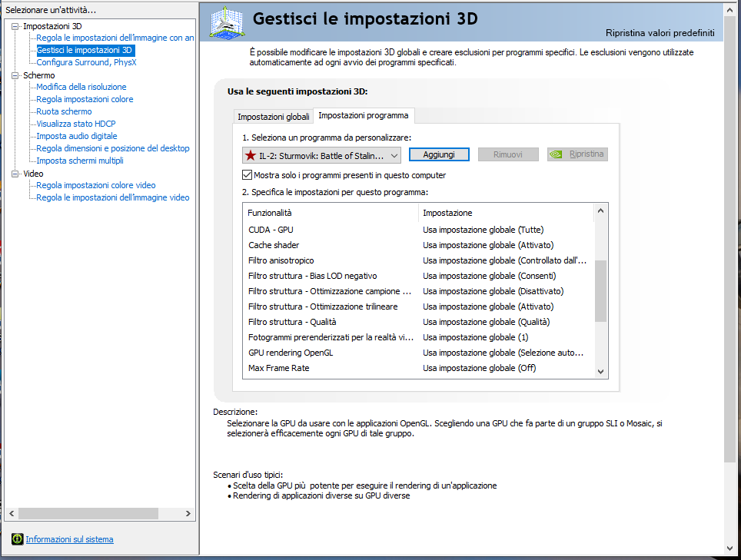The height and width of the screenshot is (560, 741).
Task: Open Configura Surround, PhysX
Action: click(87, 62)
